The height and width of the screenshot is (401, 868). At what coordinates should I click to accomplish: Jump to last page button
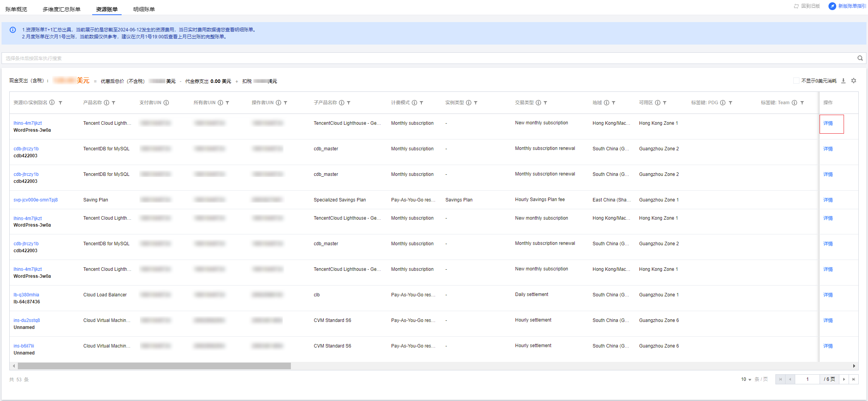coord(854,379)
